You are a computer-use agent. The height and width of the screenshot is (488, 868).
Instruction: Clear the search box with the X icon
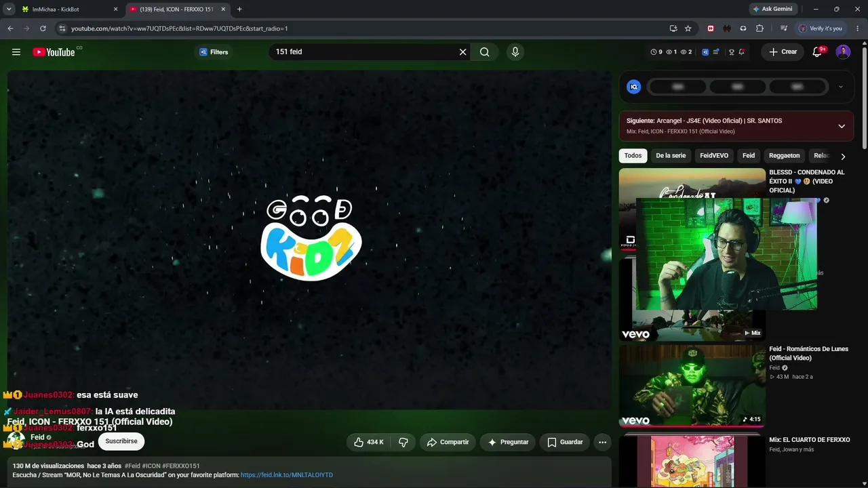coord(463,52)
